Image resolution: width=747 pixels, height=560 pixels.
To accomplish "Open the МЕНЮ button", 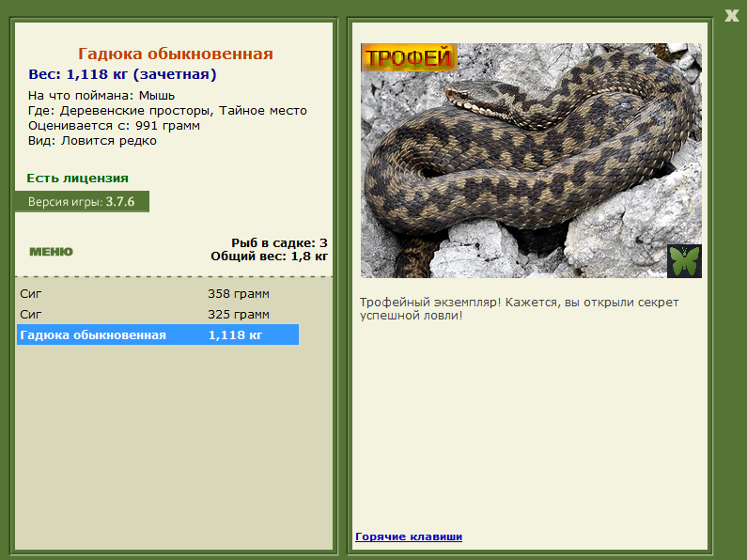I will coord(51,252).
